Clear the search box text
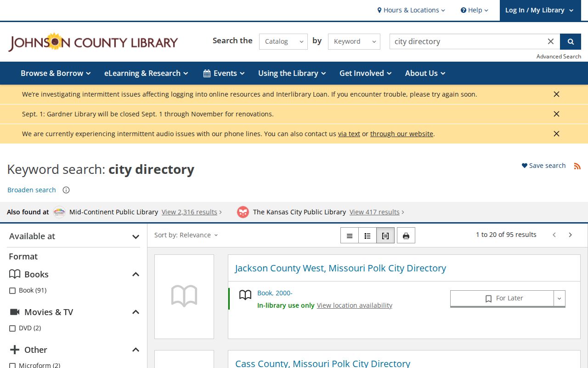This screenshot has height=368, width=588. pyautogui.click(x=551, y=41)
